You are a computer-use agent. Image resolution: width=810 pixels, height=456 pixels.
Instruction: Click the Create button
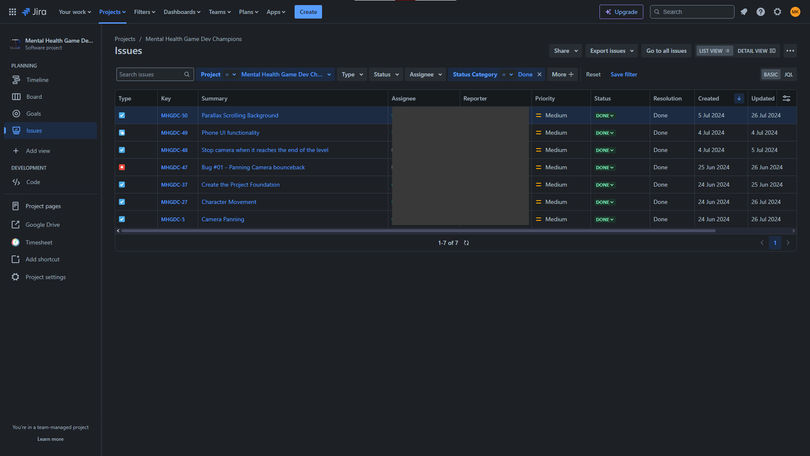308,12
